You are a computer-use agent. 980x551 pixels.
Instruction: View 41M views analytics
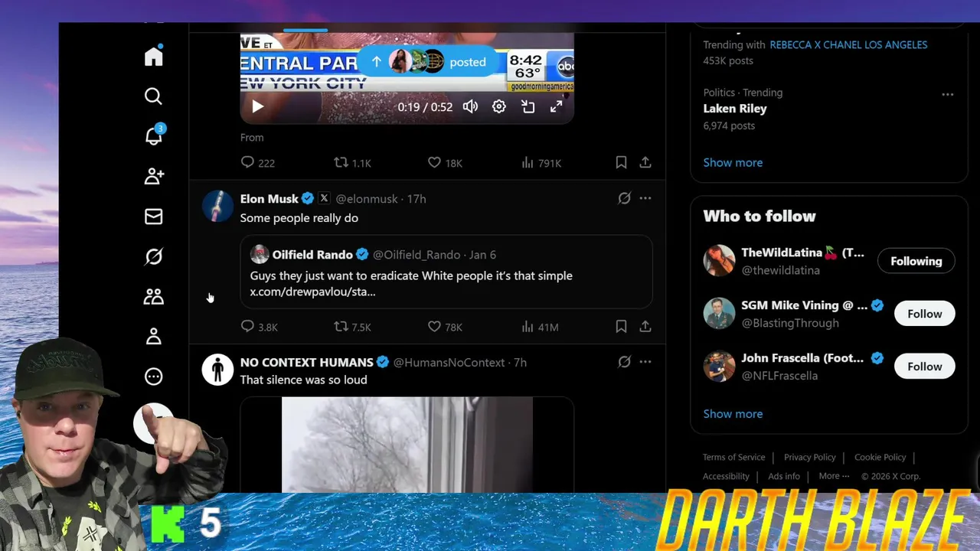coord(540,327)
